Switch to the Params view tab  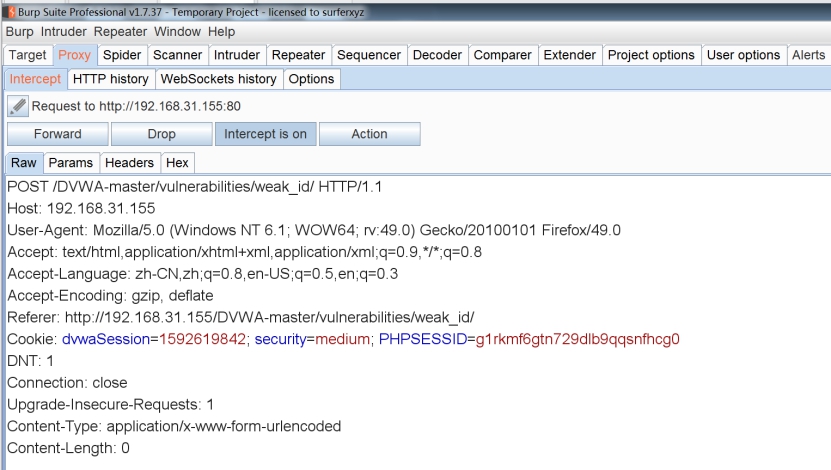(x=70, y=163)
